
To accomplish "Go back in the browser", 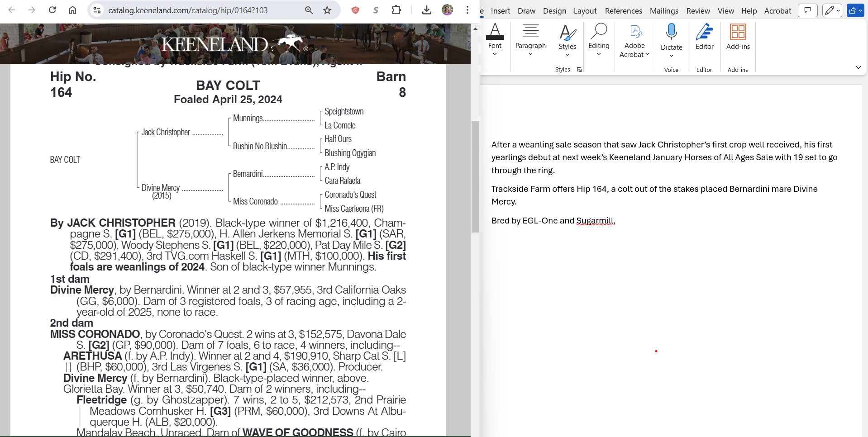I will click(12, 10).
